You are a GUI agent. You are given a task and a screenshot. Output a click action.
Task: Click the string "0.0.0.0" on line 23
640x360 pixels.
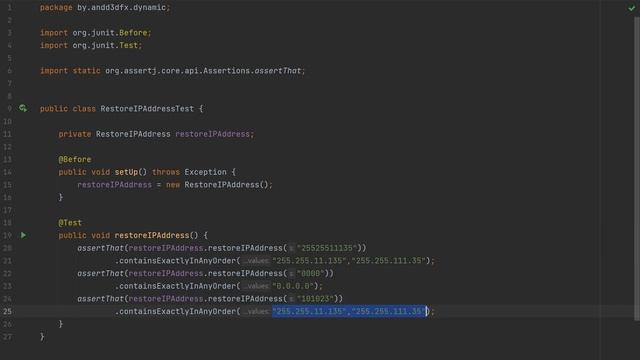tap(293, 286)
